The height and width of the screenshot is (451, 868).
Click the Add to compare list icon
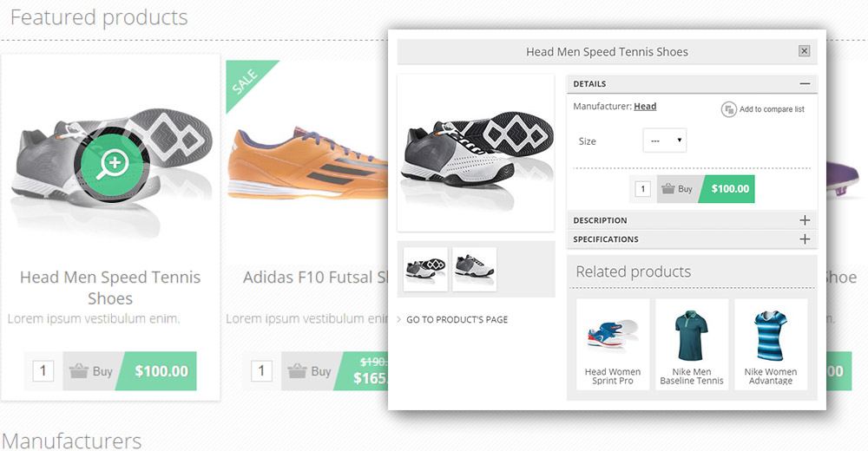click(x=729, y=109)
